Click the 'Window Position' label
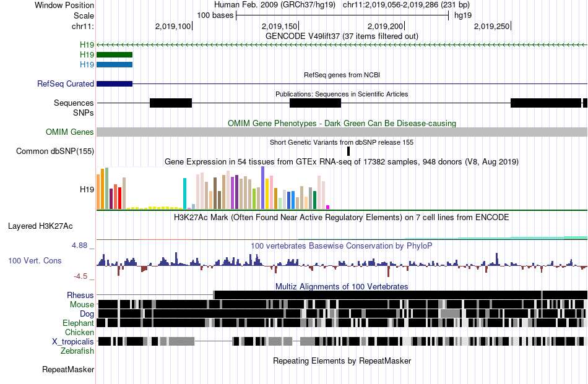Image resolution: width=588 pixels, height=384 pixels. coord(64,5)
